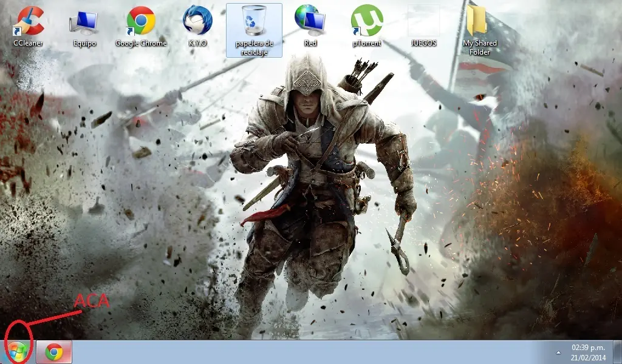Open the Windows Start menu orb
The height and width of the screenshot is (364, 622).
(x=17, y=351)
